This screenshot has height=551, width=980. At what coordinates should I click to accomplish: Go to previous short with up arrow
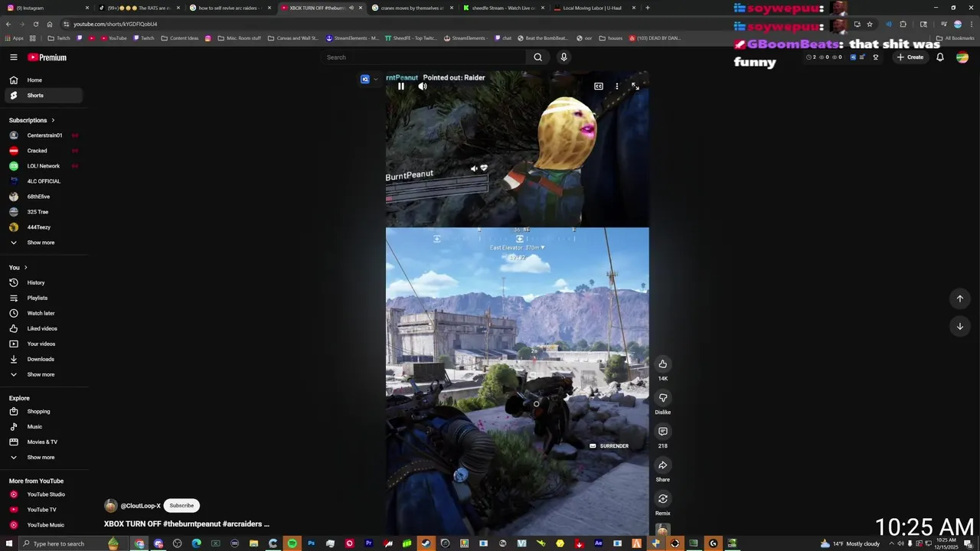(x=960, y=298)
